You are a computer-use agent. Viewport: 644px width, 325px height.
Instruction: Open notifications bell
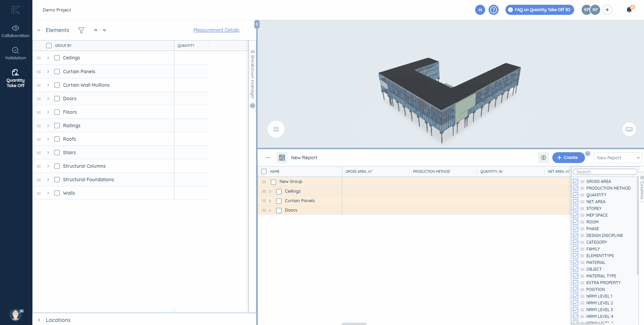tap(629, 10)
